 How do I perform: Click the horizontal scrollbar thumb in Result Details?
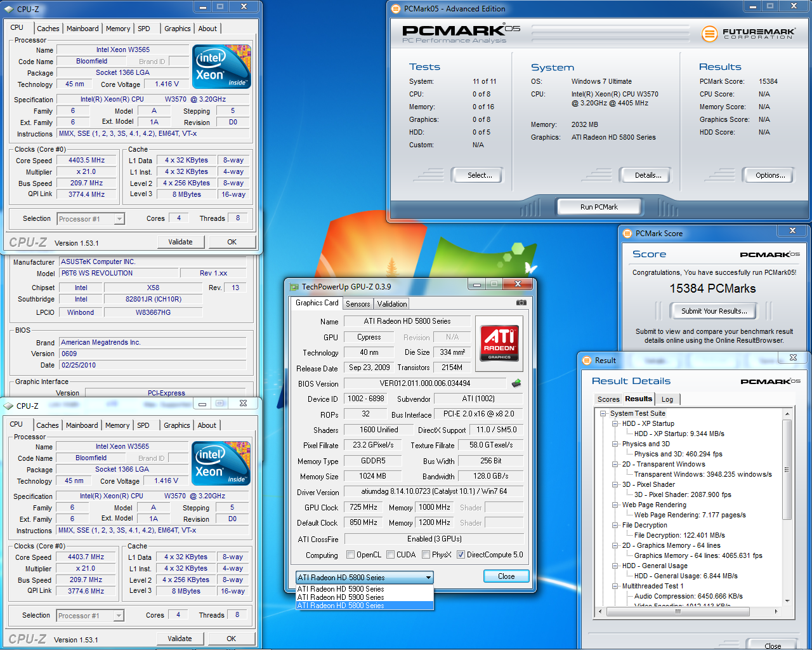click(x=678, y=612)
